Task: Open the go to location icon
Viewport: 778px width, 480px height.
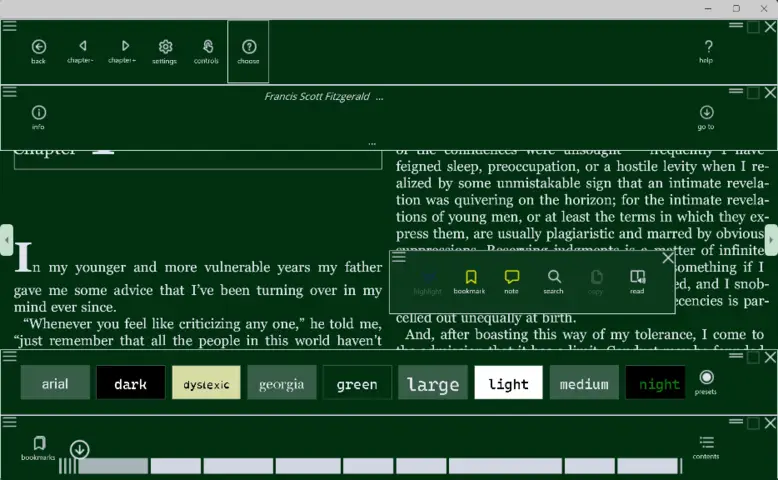Action: [706, 118]
